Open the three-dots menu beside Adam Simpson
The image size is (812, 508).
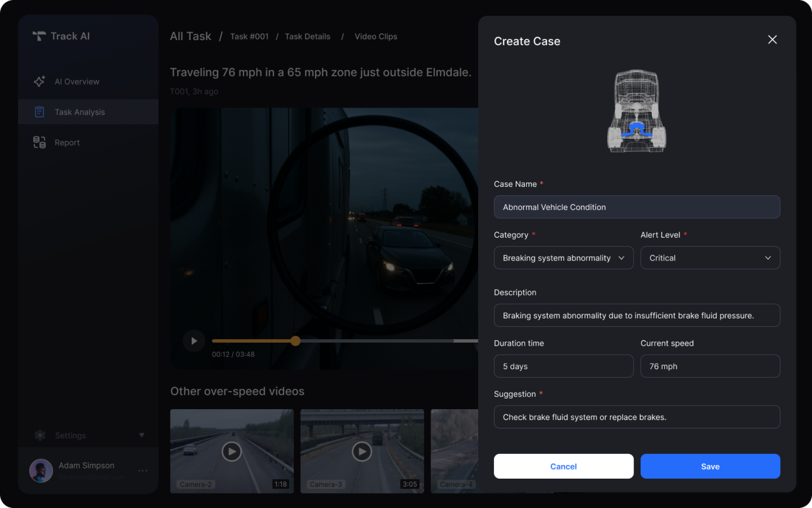point(142,471)
